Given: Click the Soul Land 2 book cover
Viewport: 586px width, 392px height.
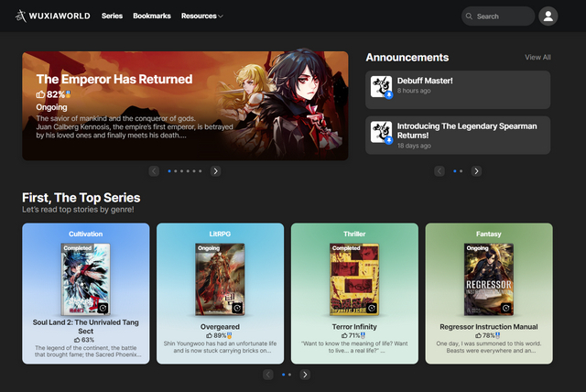Looking at the screenshot, I should (85, 279).
